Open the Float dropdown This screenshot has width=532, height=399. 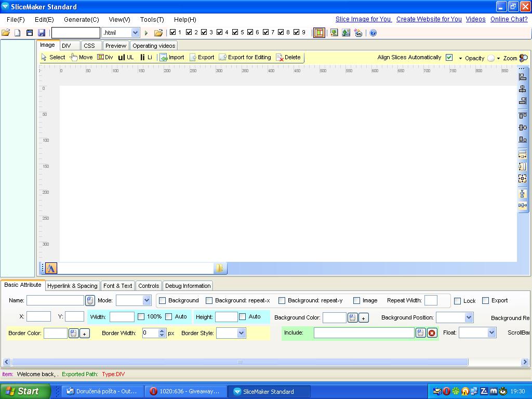pos(491,332)
